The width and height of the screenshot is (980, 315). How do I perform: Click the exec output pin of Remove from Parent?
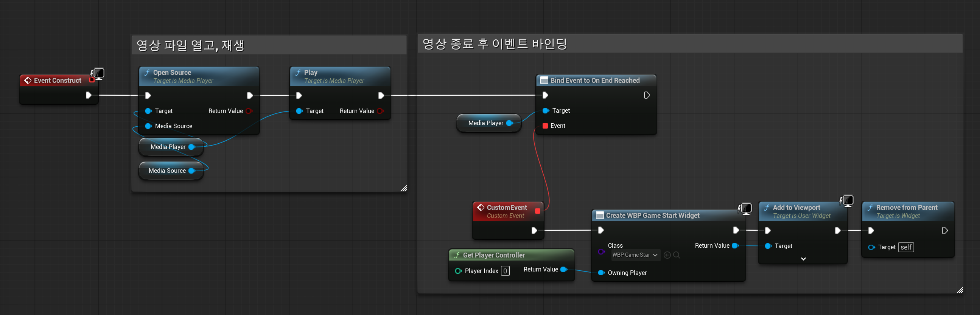(944, 231)
